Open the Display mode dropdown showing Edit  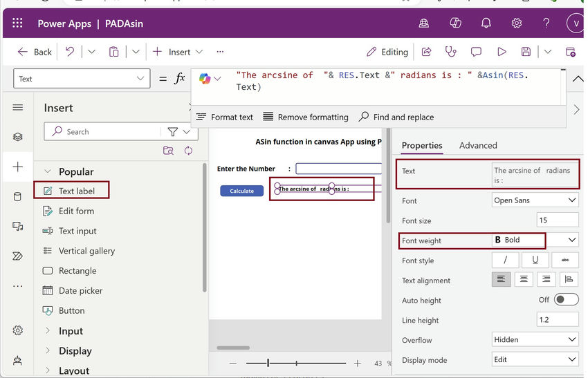click(535, 359)
